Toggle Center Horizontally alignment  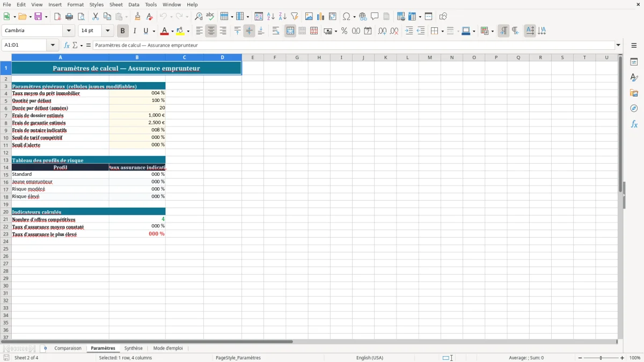pos(211,31)
